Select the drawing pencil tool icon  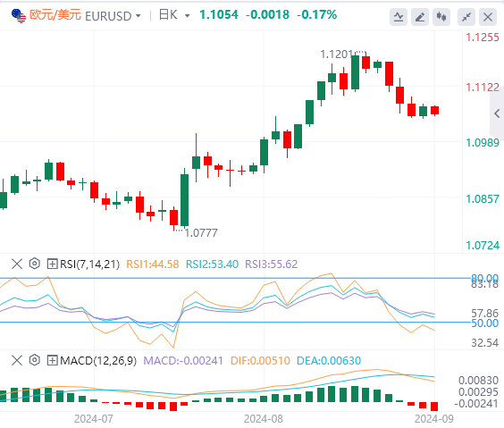tap(420, 17)
